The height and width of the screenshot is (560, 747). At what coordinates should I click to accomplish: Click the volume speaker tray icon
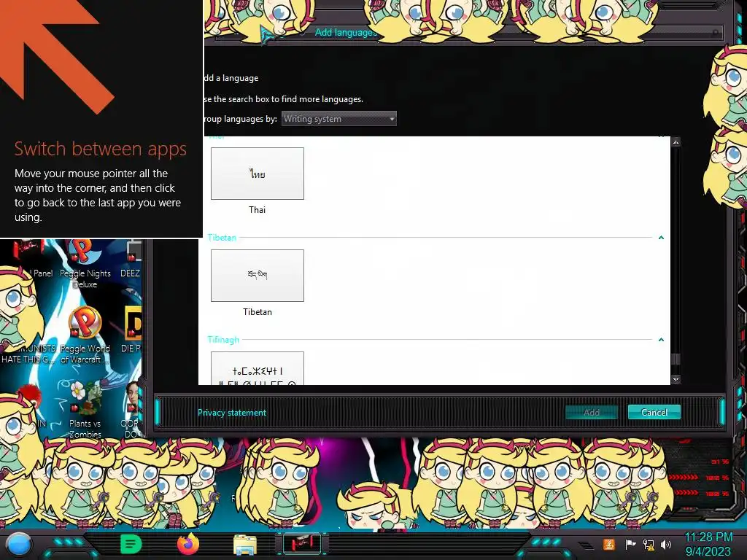coord(665,544)
